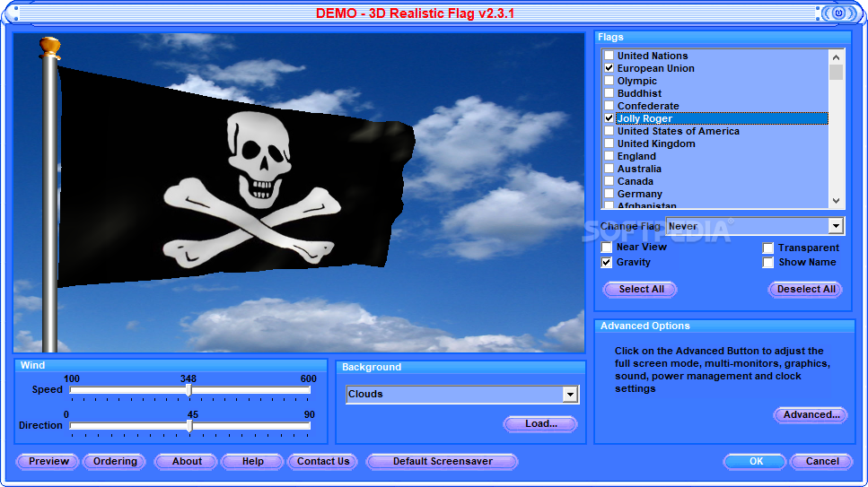Select United Nations in flag list
Image resolution: width=868 pixels, height=487 pixels.
(x=653, y=56)
